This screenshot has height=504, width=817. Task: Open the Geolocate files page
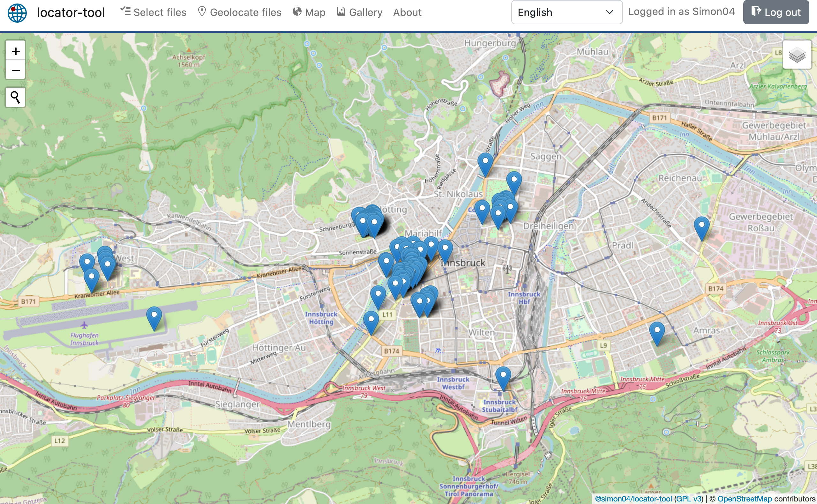point(239,12)
